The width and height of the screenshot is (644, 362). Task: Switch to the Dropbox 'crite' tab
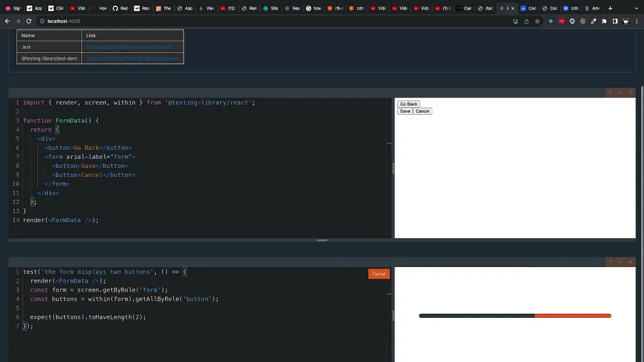point(571,8)
